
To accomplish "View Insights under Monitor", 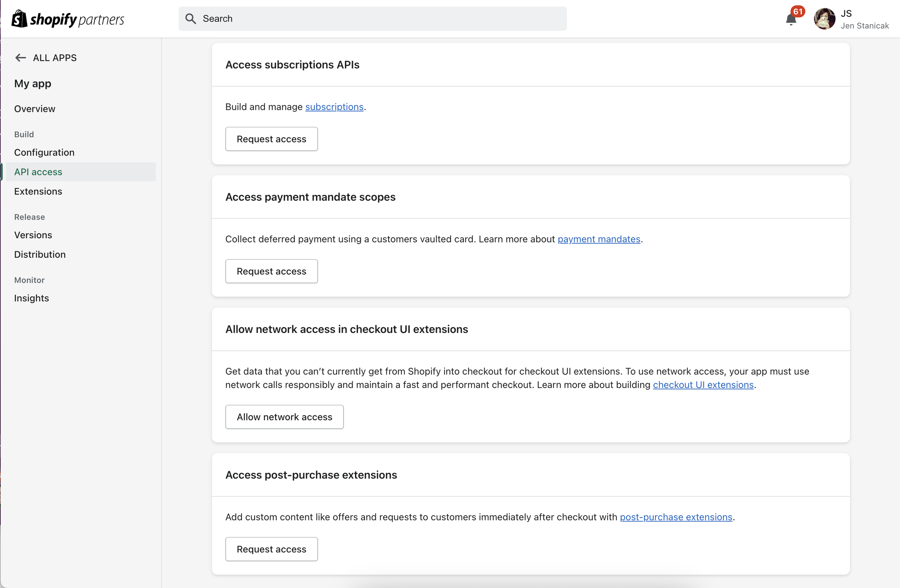I will pyautogui.click(x=32, y=298).
